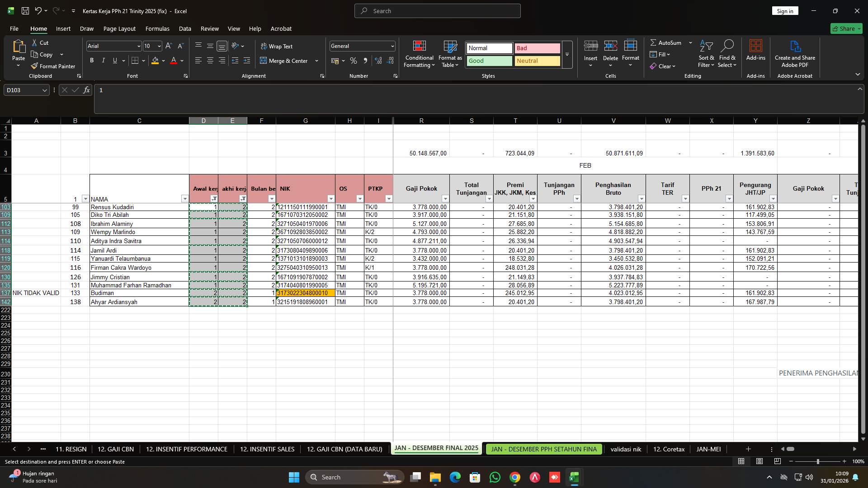Toggle Bold formatting
868x488 pixels.
point(92,61)
